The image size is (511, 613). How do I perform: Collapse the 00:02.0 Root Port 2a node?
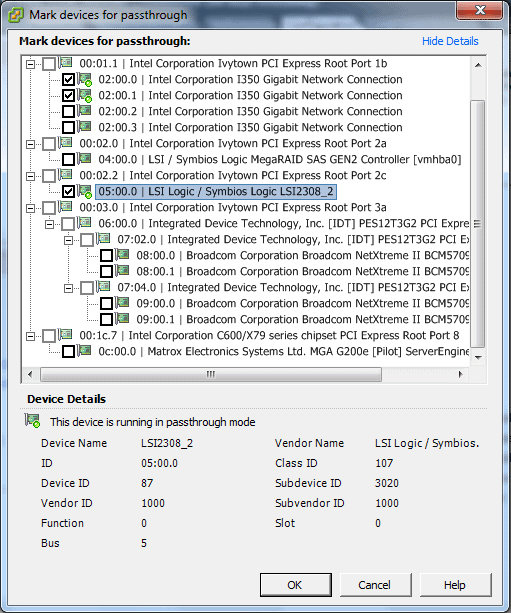point(30,144)
